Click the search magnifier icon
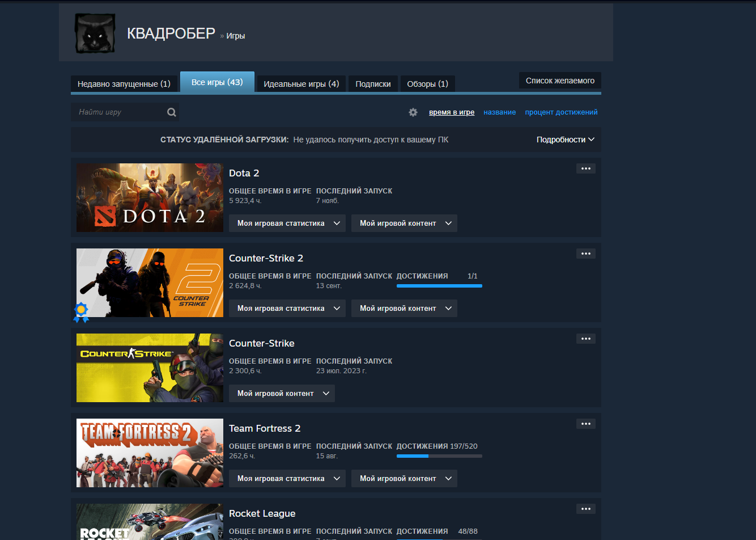 point(171,112)
